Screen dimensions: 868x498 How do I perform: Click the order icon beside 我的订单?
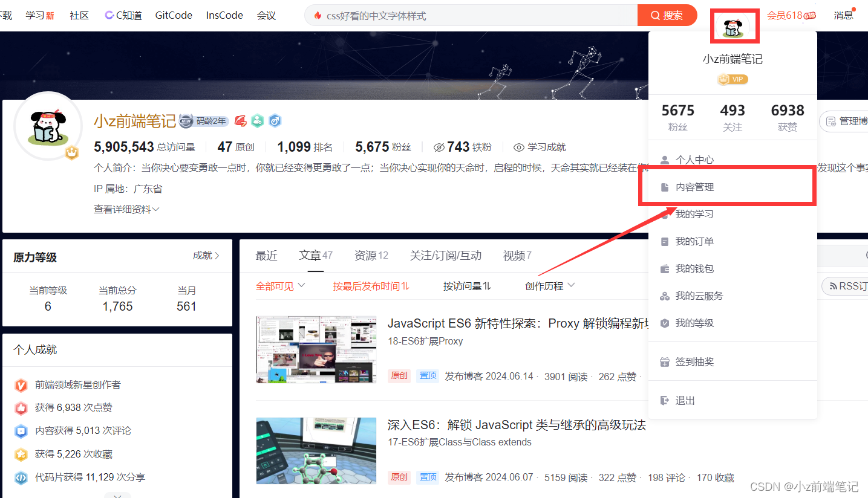point(665,242)
